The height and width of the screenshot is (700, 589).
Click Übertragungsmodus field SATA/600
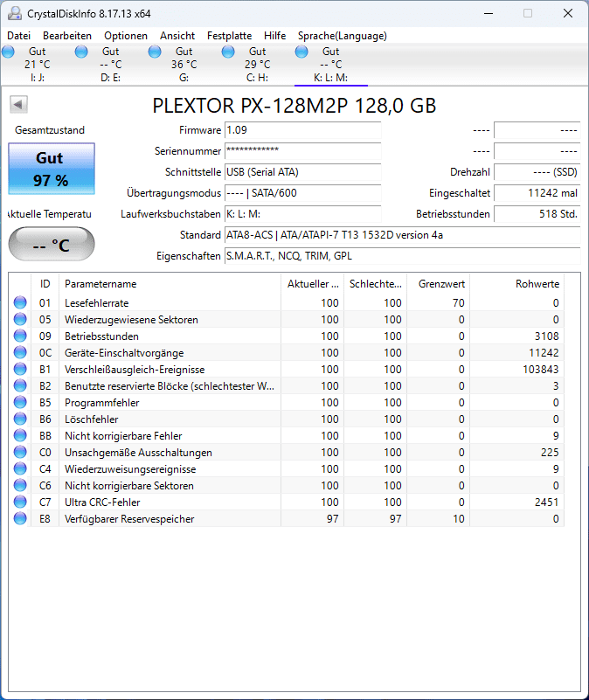click(x=302, y=193)
